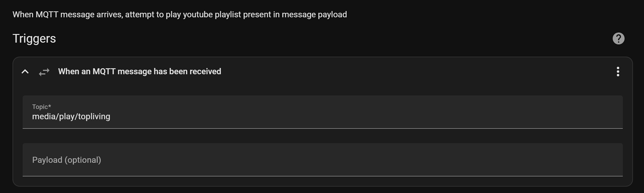
Task: Click the empty space after the topic text in the Topic field
Action: coord(364,117)
